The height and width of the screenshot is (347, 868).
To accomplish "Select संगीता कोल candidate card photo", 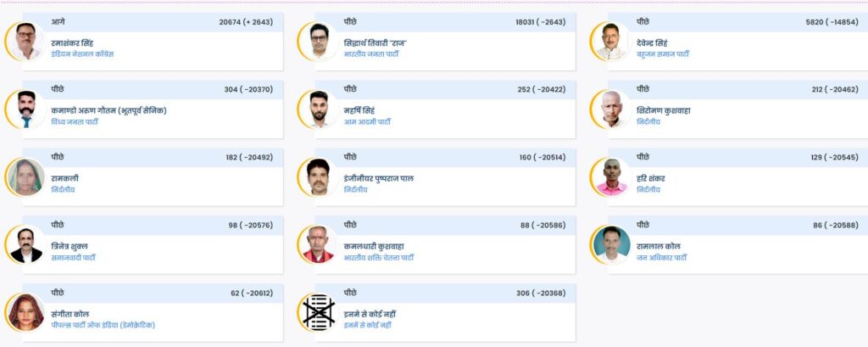I will [x=26, y=312].
